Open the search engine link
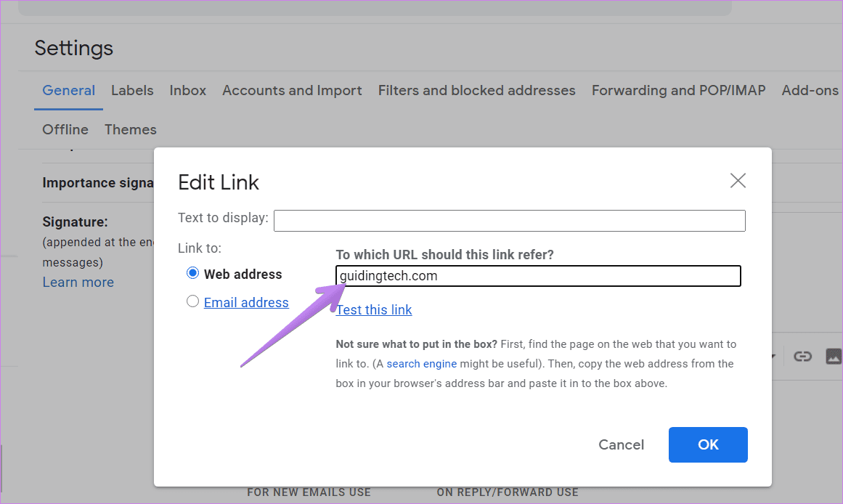Screen dimensions: 843x504 click(x=421, y=364)
